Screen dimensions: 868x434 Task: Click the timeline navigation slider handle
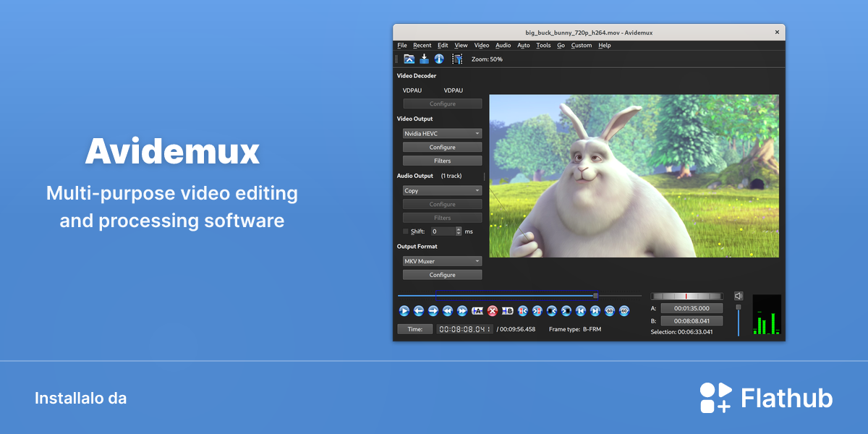tap(595, 295)
